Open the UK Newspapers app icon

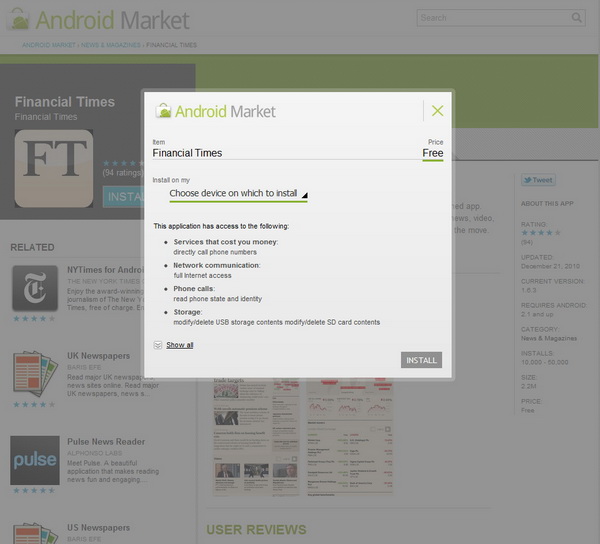[35, 373]
